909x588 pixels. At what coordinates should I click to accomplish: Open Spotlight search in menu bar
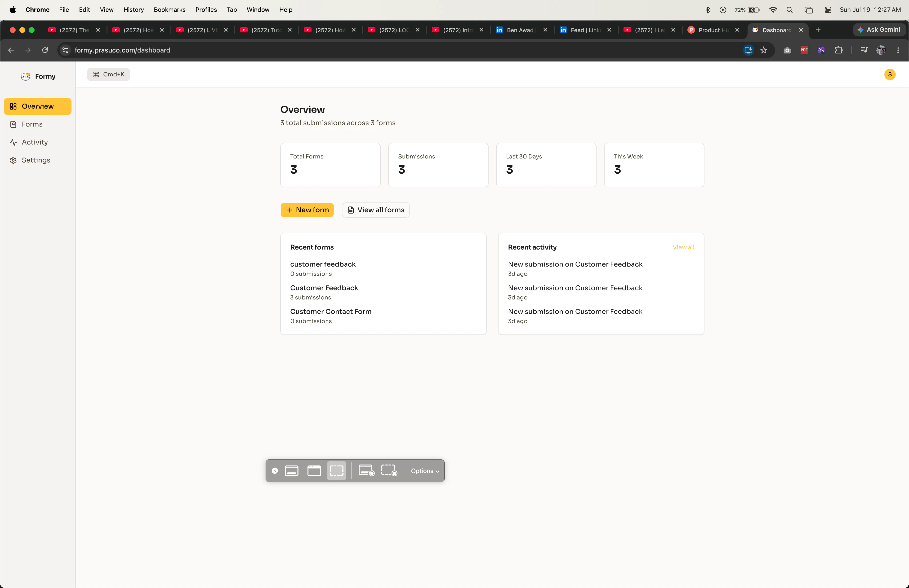[x=789, y=9]
